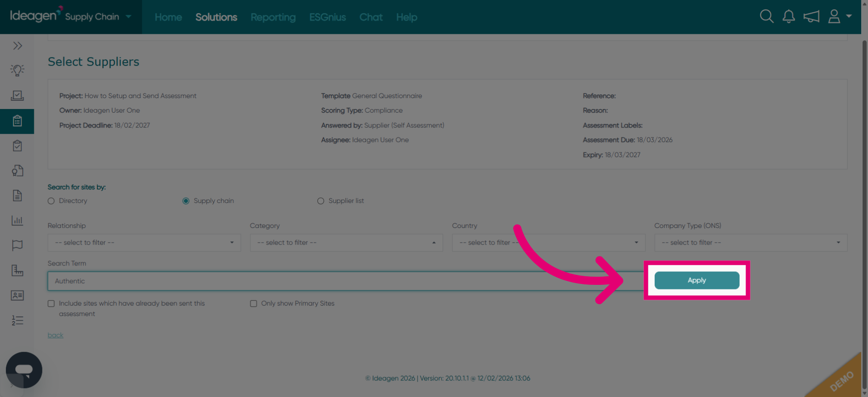This screenshot has height=397, width=868.
Task: Open the Chat menu item
Action: [371, 17]
